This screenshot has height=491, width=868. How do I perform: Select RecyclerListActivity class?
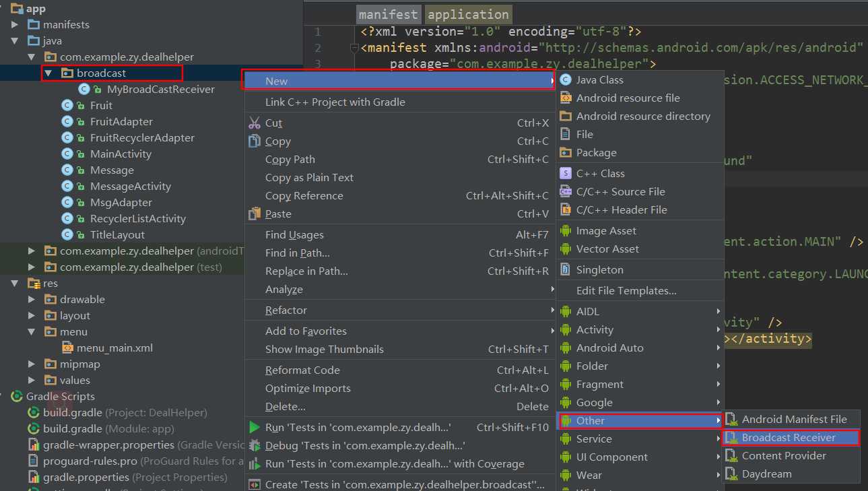tap(138, 218)
